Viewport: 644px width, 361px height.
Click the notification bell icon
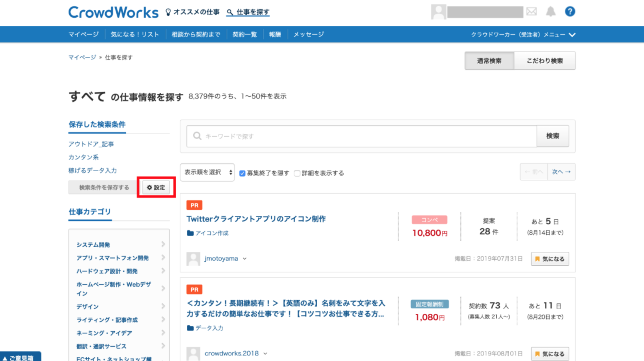(550, 12)
